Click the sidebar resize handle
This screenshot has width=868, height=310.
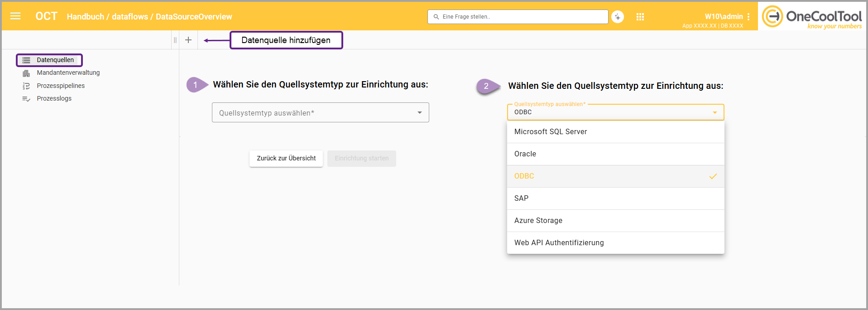pos(175,40)
